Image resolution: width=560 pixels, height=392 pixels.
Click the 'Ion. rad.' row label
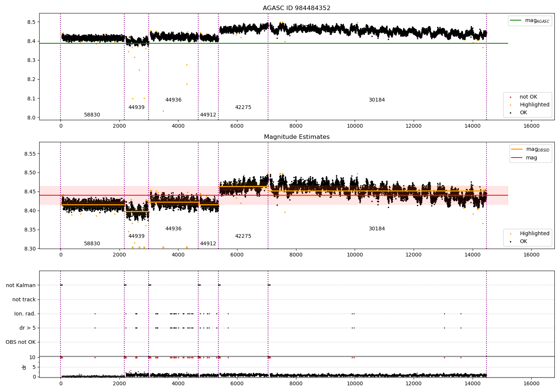coord(25,314)
